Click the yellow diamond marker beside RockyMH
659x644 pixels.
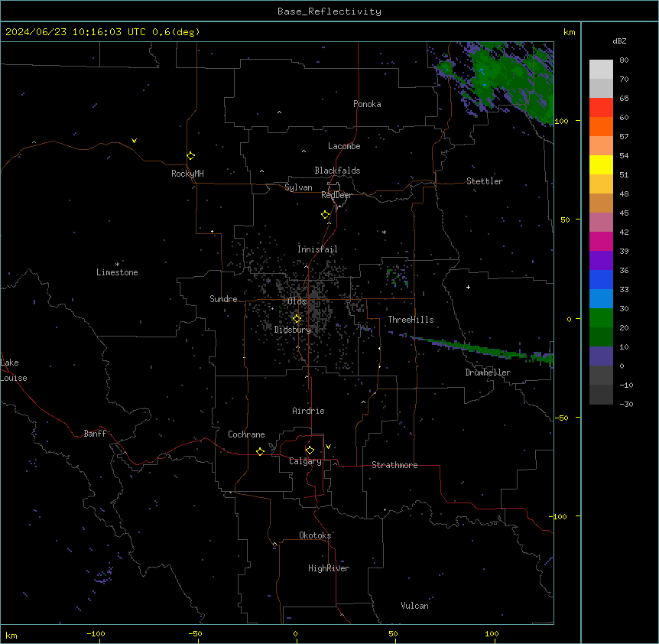pos(191,156)
